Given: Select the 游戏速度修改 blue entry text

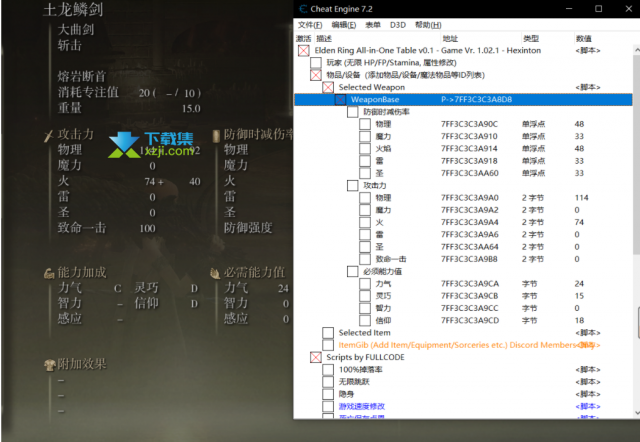Looking at the screenshot, I should pos(362,406).
